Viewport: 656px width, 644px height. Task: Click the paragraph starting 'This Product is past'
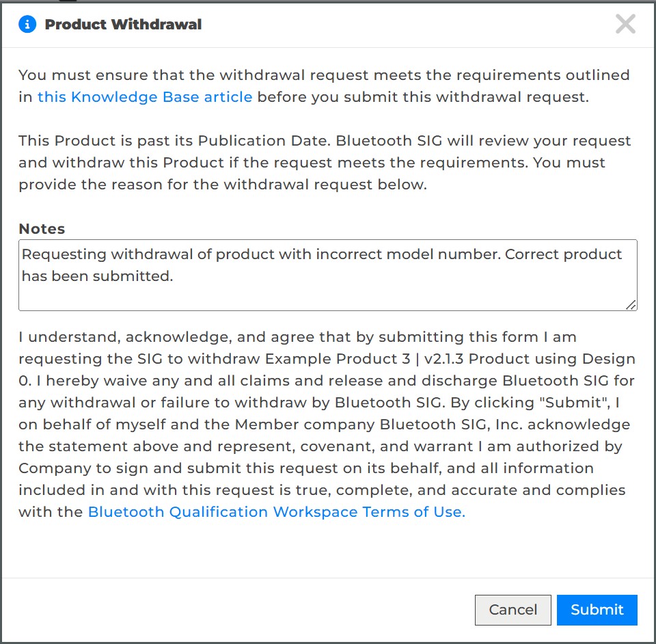[x=325, y=162]
